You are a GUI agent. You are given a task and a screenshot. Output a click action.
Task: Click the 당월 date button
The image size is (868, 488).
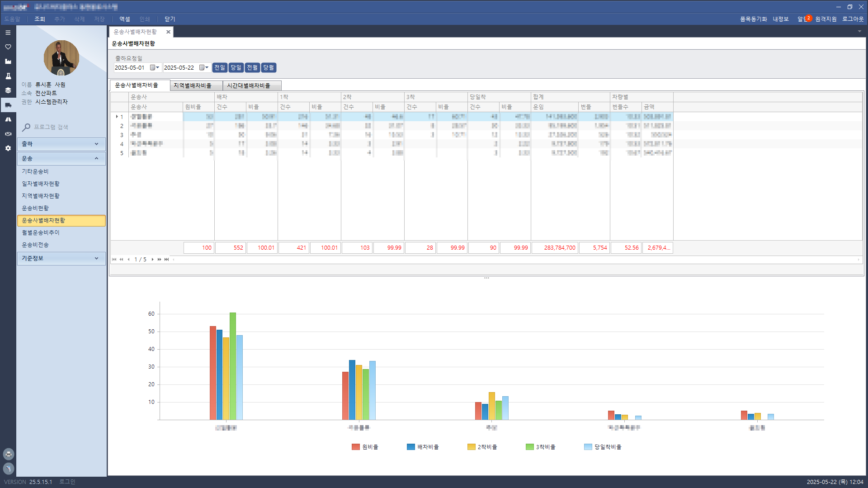click(269, 68)
